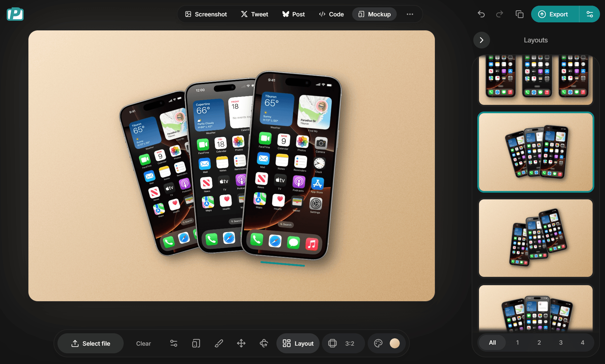The height and width of the screenshot is (364, 605).
Task: Select the Tweet mode
Action: [x=254, y=14]
